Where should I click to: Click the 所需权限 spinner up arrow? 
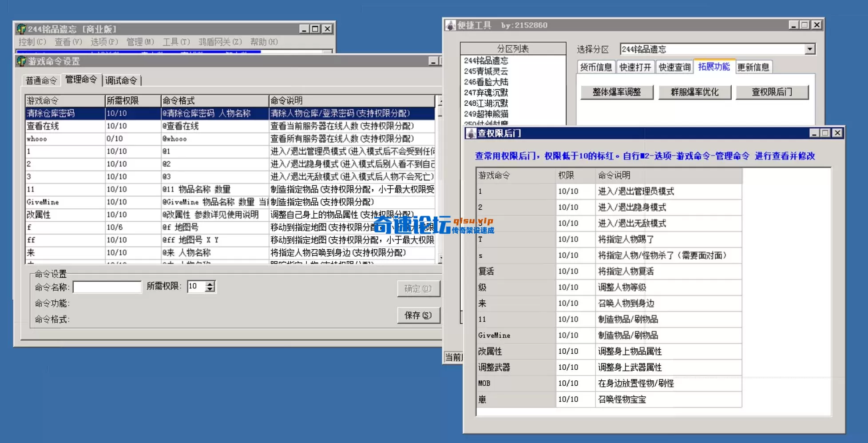click(211, 283)
